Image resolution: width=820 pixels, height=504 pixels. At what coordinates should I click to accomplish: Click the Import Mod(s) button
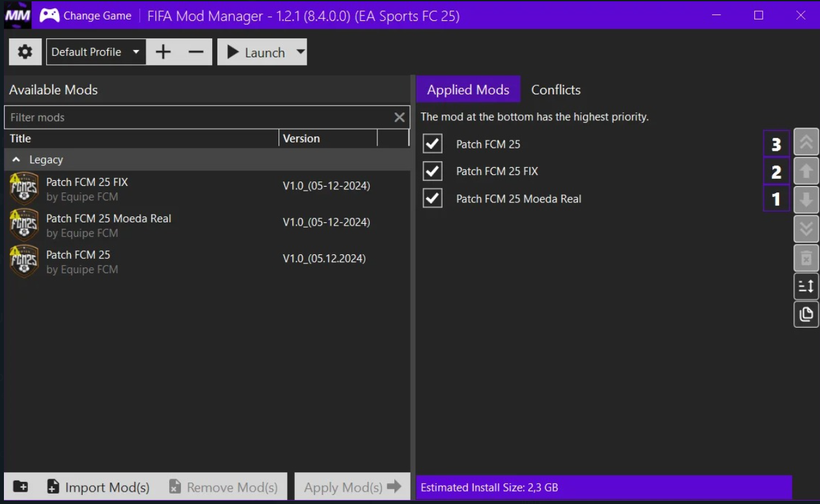point(98,487)
